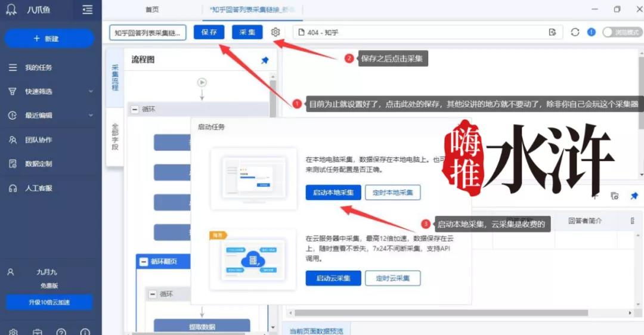Select the 知乎回答列表采集链接 task tab

(252, 10)
